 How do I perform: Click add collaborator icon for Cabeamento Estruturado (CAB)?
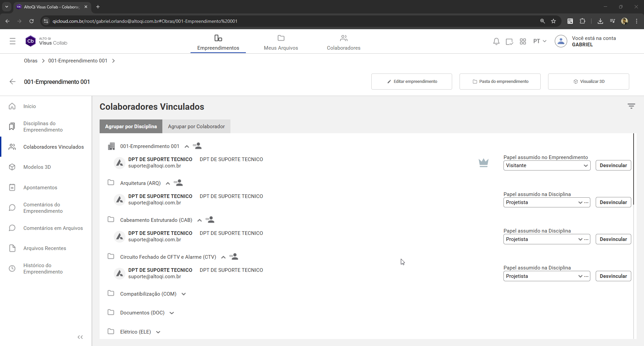point(210,220)
